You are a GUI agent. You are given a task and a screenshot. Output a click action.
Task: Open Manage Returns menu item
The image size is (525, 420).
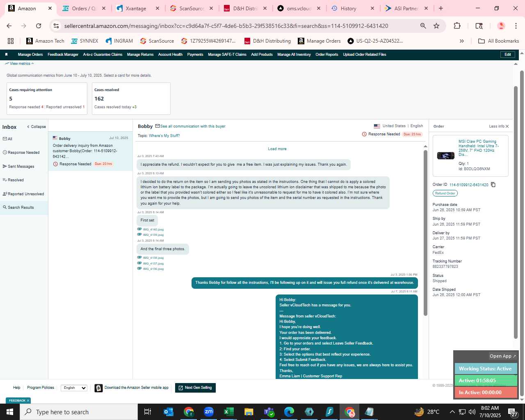coord(140,55)
